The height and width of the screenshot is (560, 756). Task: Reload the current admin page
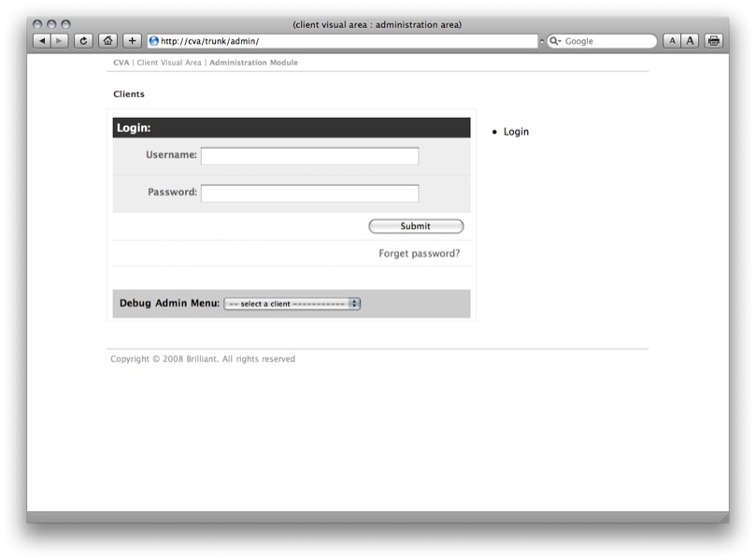click(x=84, y=41)
